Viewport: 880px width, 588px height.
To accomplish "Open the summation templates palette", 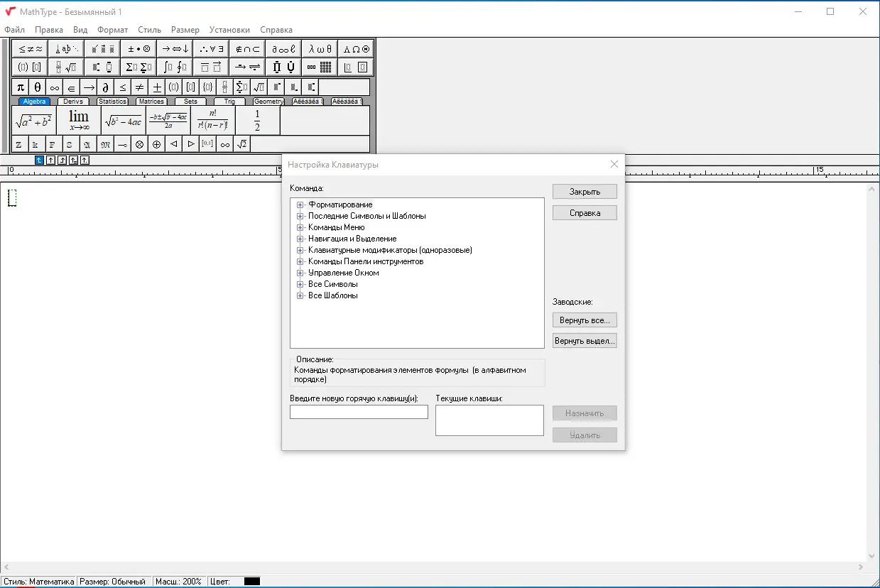I will tap(138, 67).
